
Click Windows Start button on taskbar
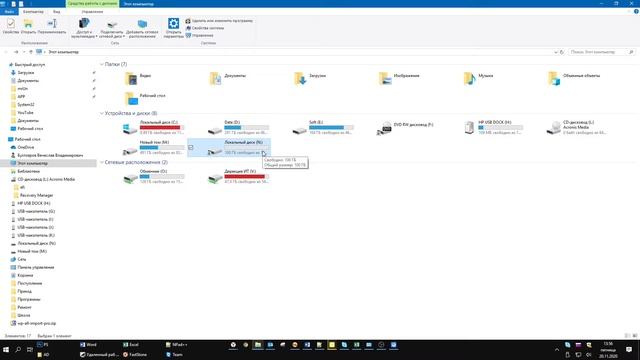pyautogui.click(x=6, y=350)
